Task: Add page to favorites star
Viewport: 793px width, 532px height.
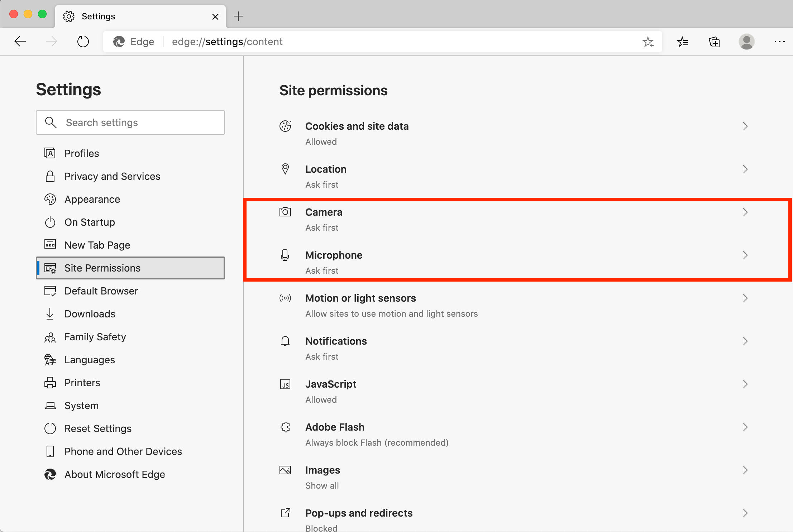Action: pyautogui.click(x=648, y=42)
